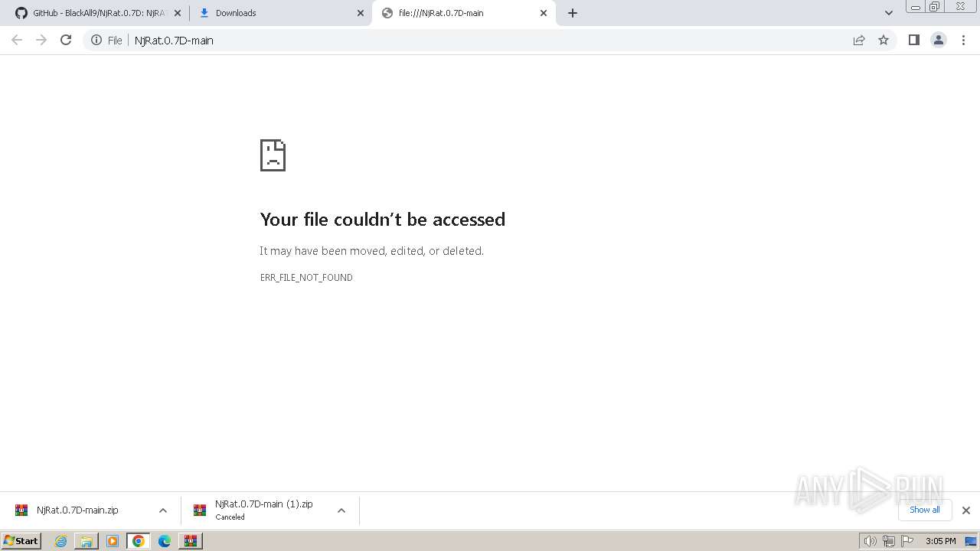Close the Downloads tab

coord(361,13)
